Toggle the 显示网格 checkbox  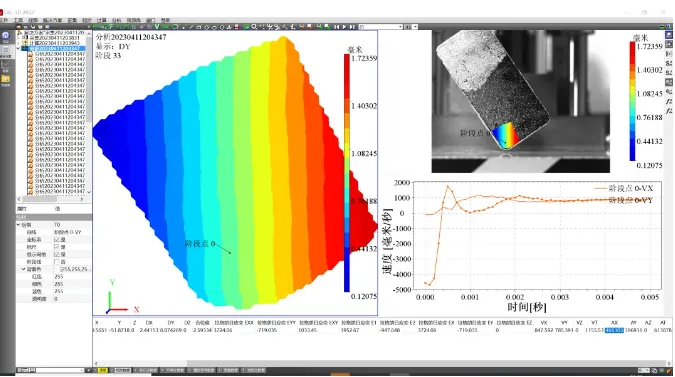[56, 254]
